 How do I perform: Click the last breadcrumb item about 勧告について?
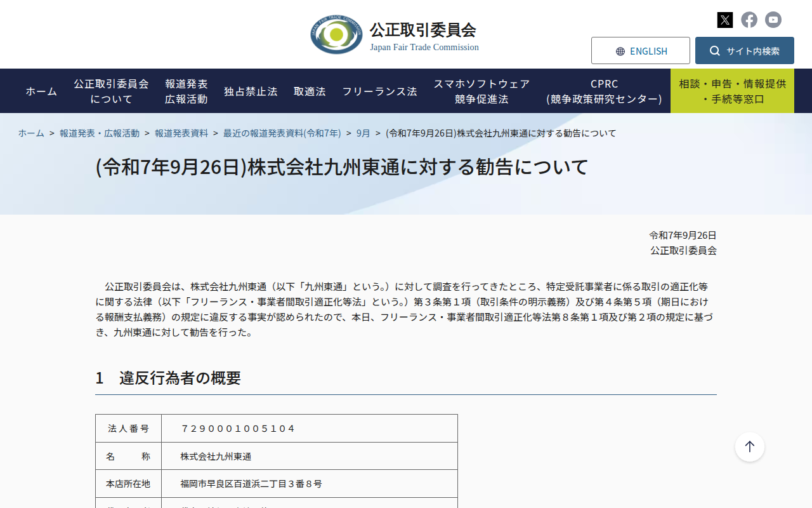point(501,133)
